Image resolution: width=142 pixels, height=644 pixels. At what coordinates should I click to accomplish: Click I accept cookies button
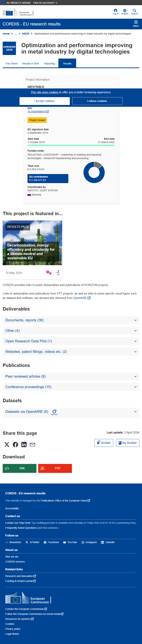[x=45, y=101]
